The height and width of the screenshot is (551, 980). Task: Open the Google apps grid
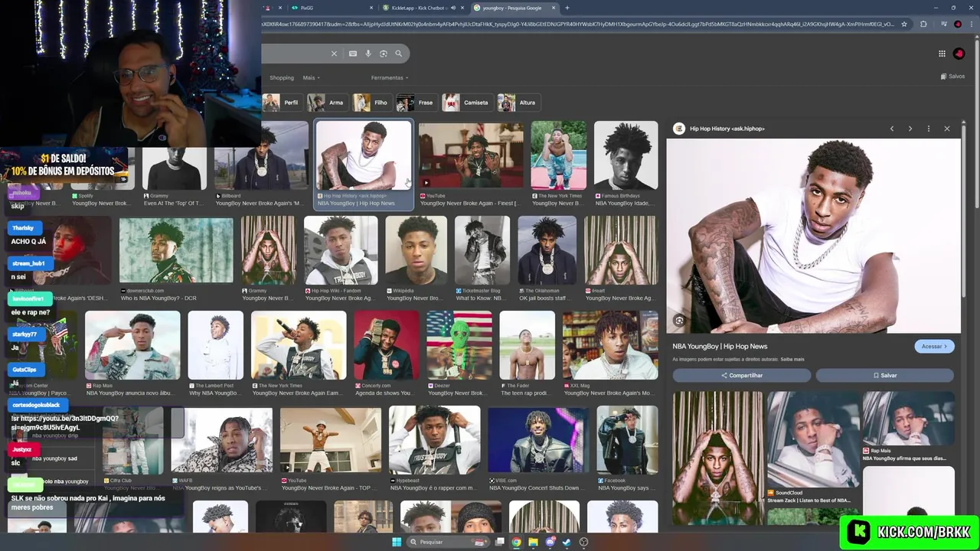click(942, 54)
